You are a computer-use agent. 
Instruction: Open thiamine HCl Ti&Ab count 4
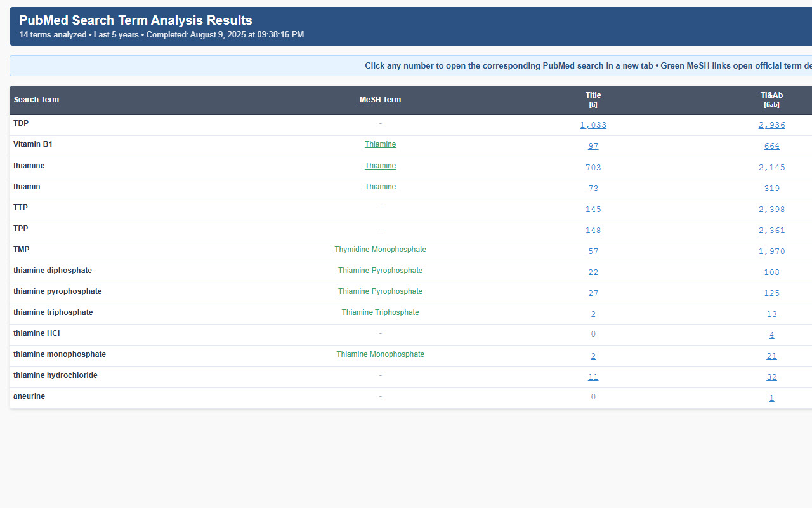pos(771,335)
